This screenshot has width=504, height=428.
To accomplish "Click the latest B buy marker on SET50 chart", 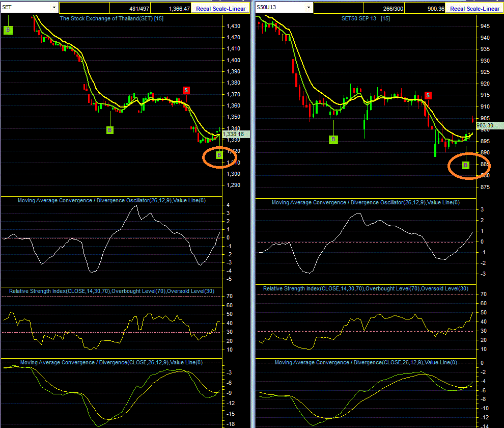I will (x=466, y=166).
